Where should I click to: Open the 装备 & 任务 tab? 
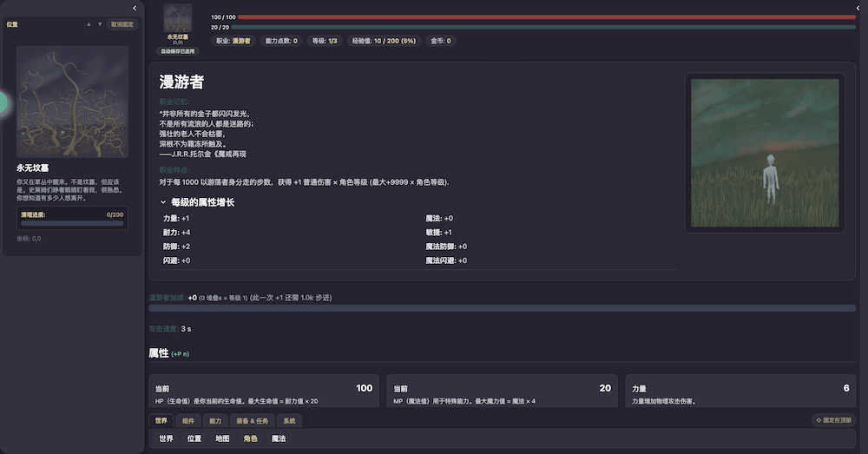coord(253,421)
